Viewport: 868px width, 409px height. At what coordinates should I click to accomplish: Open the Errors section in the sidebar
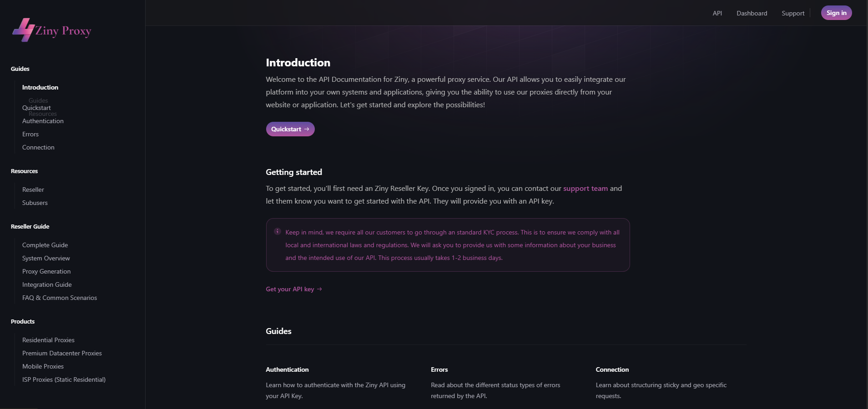(30, 134)
